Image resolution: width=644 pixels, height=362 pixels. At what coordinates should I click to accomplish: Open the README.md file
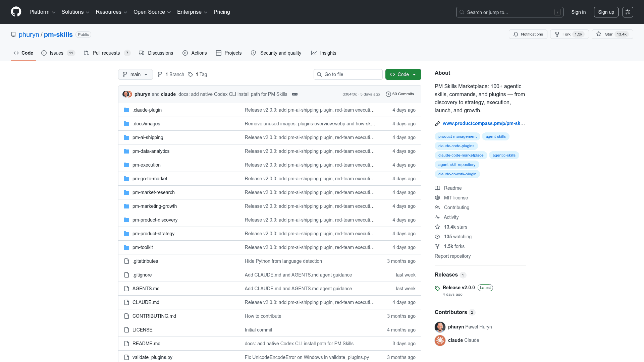146,344
